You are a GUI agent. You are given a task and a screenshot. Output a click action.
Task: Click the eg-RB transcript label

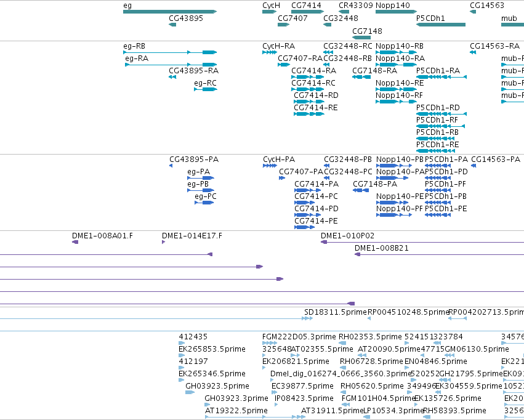pos(134,46)
